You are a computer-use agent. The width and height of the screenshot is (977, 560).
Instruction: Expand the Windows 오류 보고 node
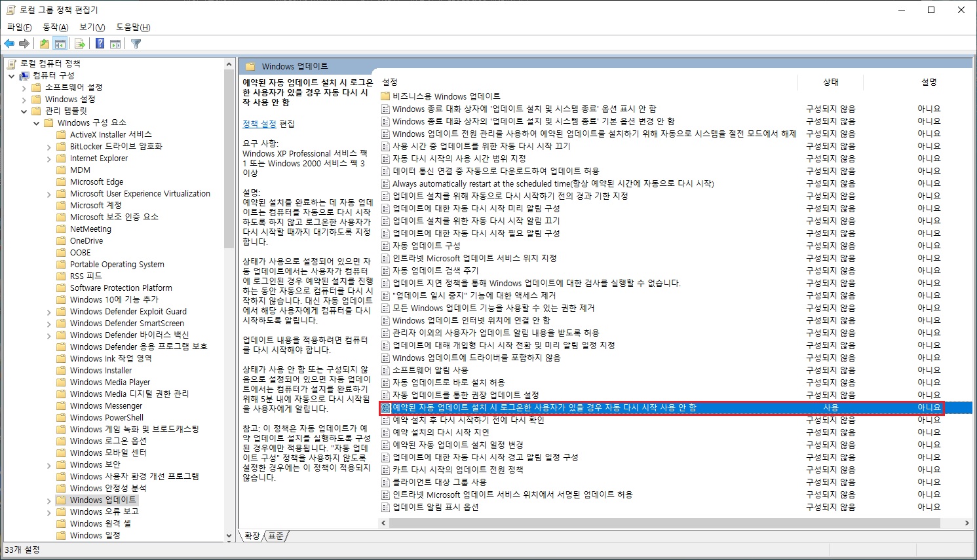(x=49, y=512)
